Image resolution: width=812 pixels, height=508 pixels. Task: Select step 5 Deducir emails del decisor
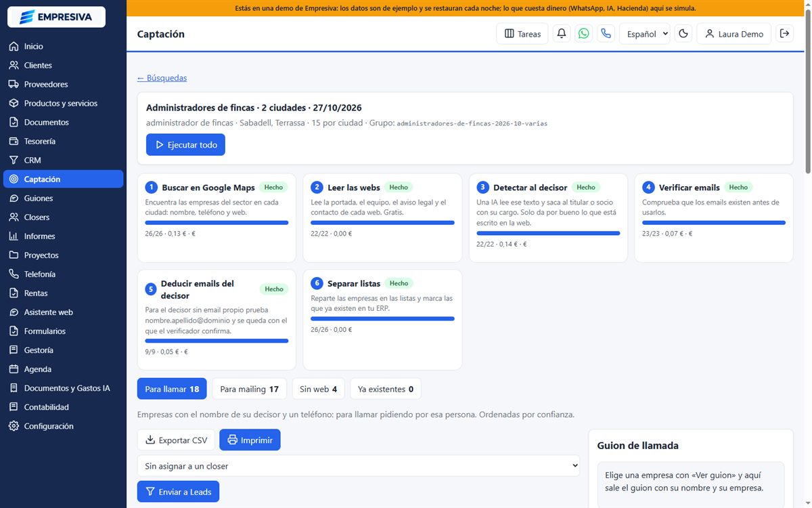coord(217,320)
